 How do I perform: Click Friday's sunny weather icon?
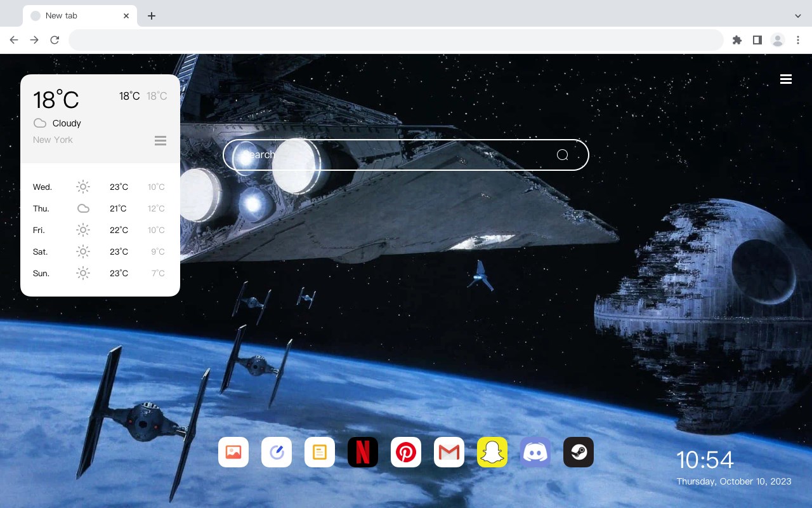tap(83, 230)
